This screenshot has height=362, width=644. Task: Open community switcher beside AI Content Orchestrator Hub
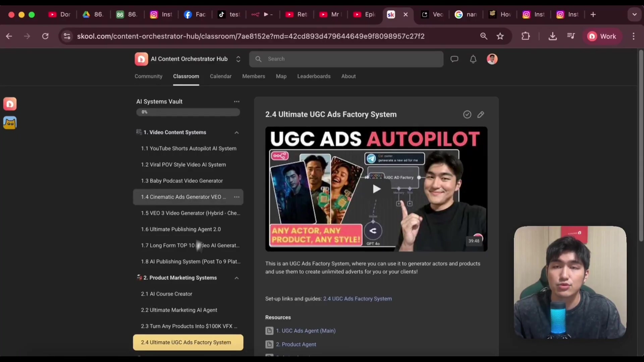click(x=238, y=59)
